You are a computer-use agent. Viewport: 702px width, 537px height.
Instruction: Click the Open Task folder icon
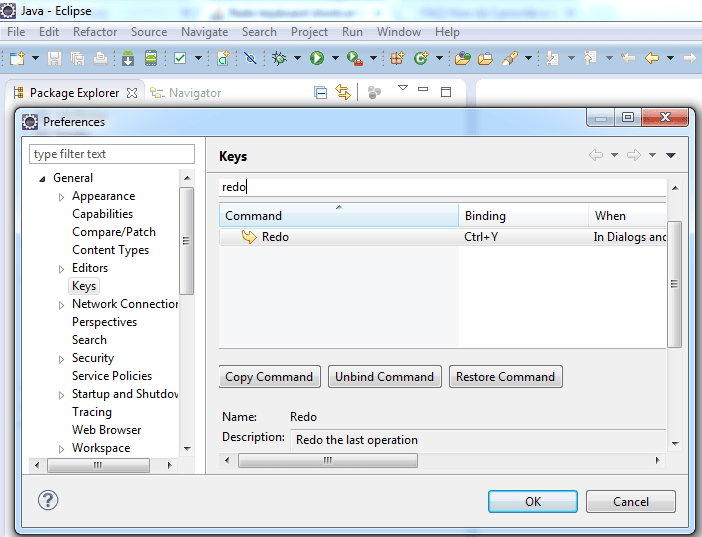[485, 59]
